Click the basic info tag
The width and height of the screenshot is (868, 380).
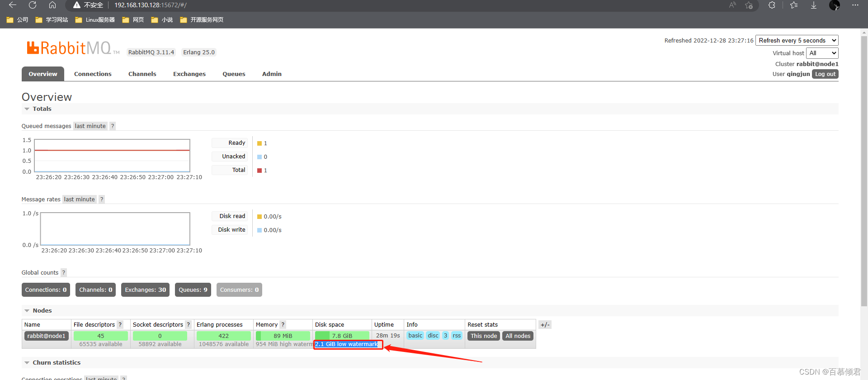click(x=415, y=336)
